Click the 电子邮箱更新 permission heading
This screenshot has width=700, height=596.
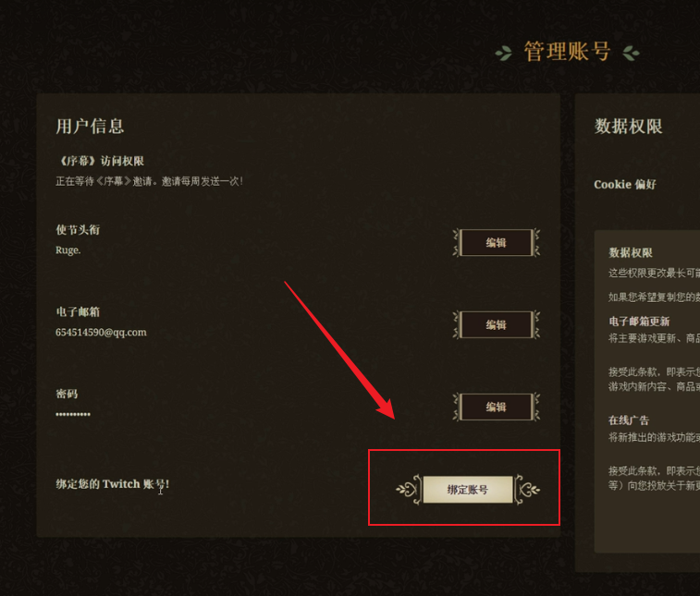639,322
